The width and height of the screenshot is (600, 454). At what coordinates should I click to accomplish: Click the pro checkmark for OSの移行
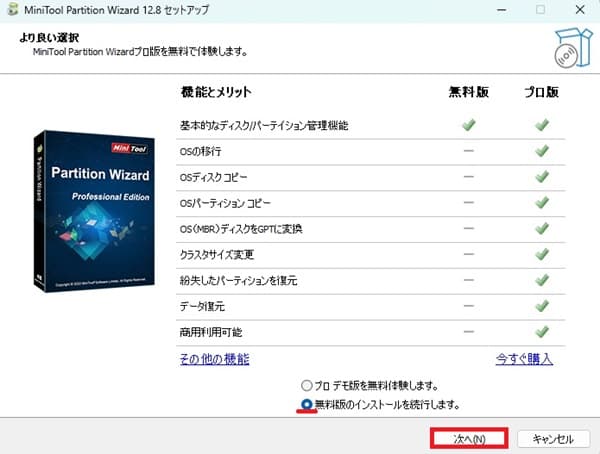pos(542,151)
